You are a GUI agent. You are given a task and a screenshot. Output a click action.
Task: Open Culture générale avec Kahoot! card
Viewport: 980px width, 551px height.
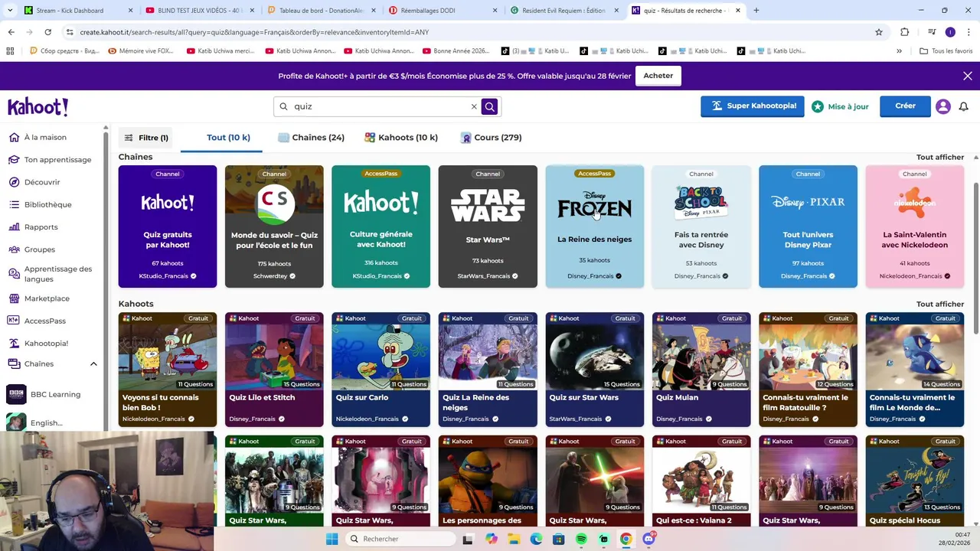coord(381,227)
